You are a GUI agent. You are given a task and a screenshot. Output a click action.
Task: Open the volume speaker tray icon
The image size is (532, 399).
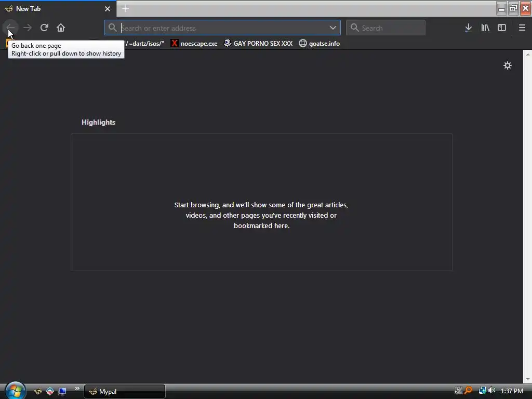click(x=491, y=391)
